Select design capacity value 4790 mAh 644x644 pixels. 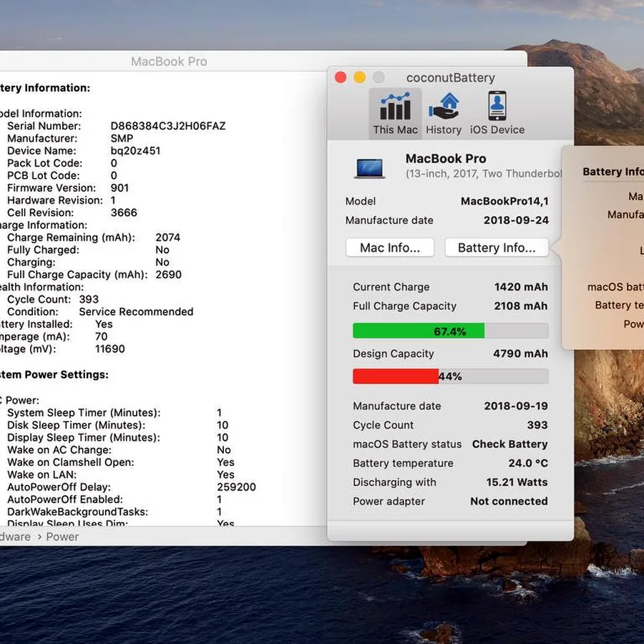[520, 353]
